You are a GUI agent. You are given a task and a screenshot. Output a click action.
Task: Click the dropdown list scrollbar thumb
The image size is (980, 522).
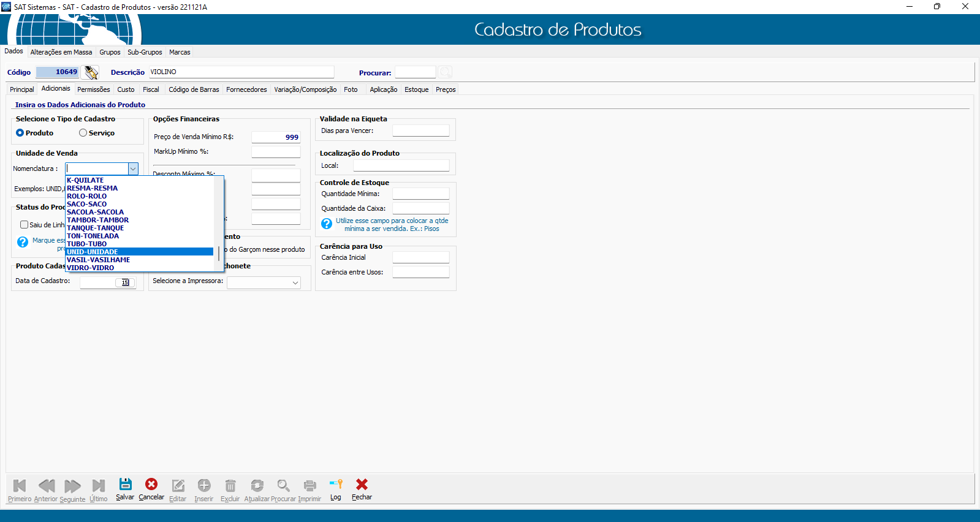(x=219, y=254)
